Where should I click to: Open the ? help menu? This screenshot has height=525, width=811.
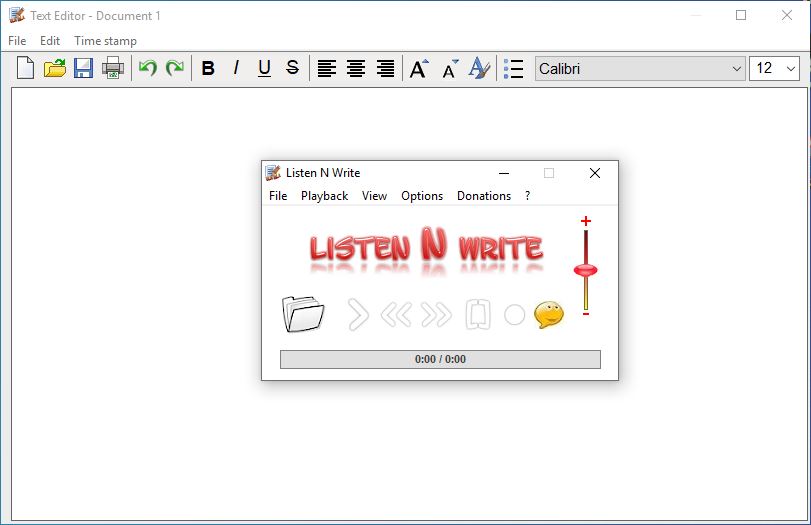pos(527,196)
